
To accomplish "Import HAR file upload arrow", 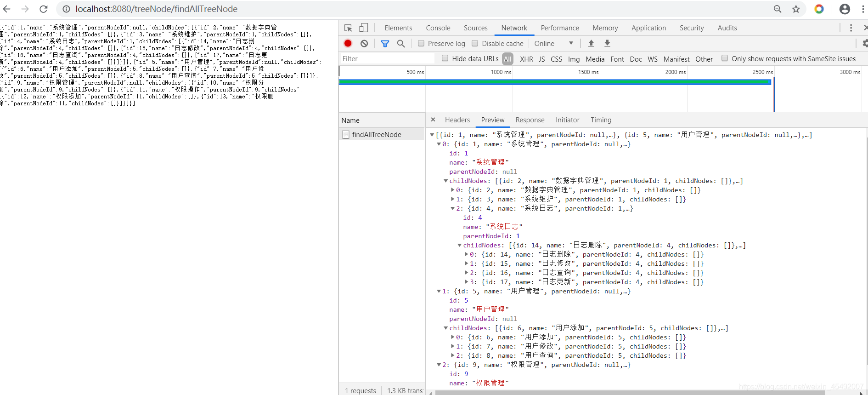I will pyautogui.click(x=591, y=43).
